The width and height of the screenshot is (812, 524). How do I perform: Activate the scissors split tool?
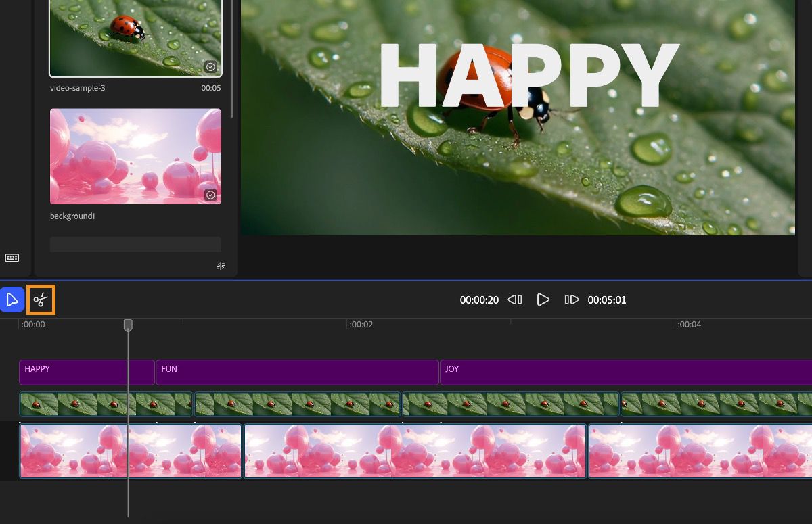click(x=41, y=300)
